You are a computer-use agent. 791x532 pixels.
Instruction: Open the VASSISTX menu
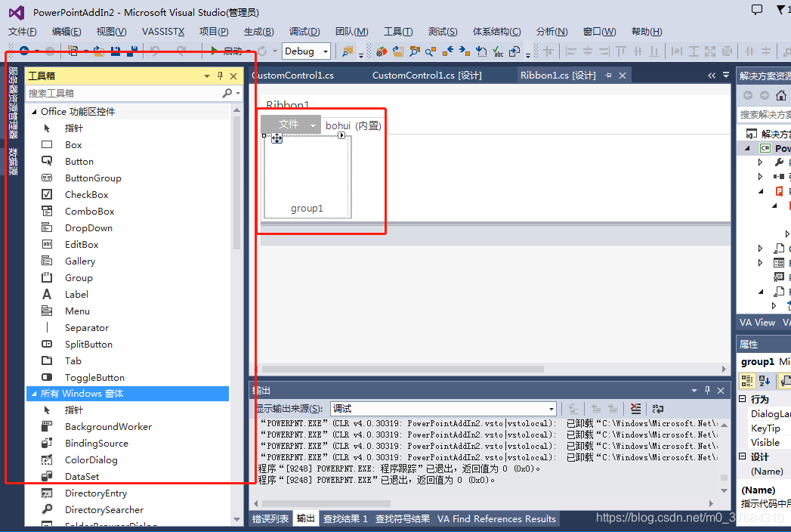pos(163,31)
